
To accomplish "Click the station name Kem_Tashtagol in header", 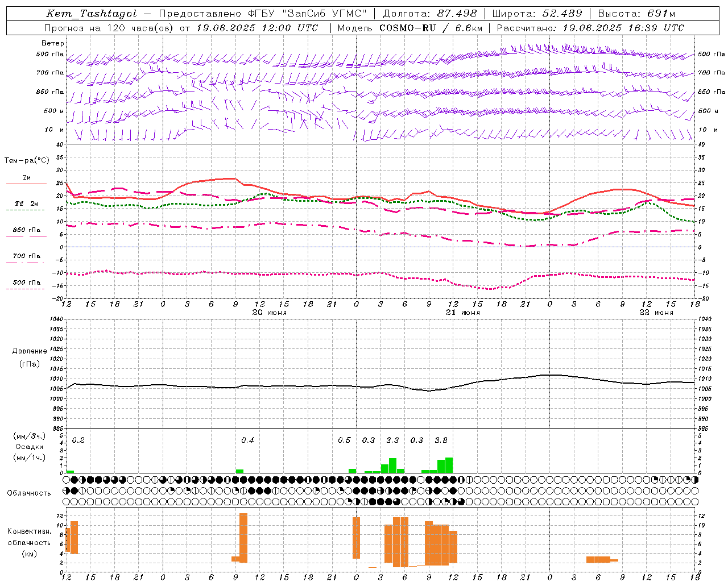I will pos(92,14).
